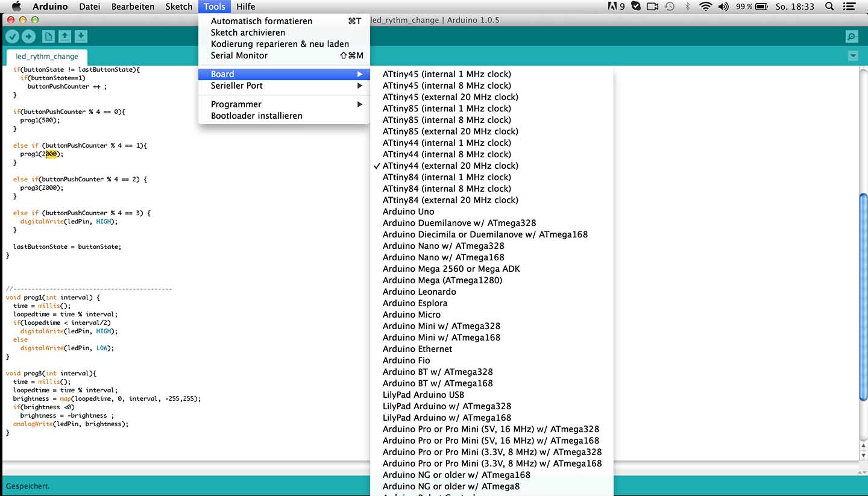This screenshot has height=496, width=868.
Task: Click the Tools menu
Action: [x=214, y=7]
